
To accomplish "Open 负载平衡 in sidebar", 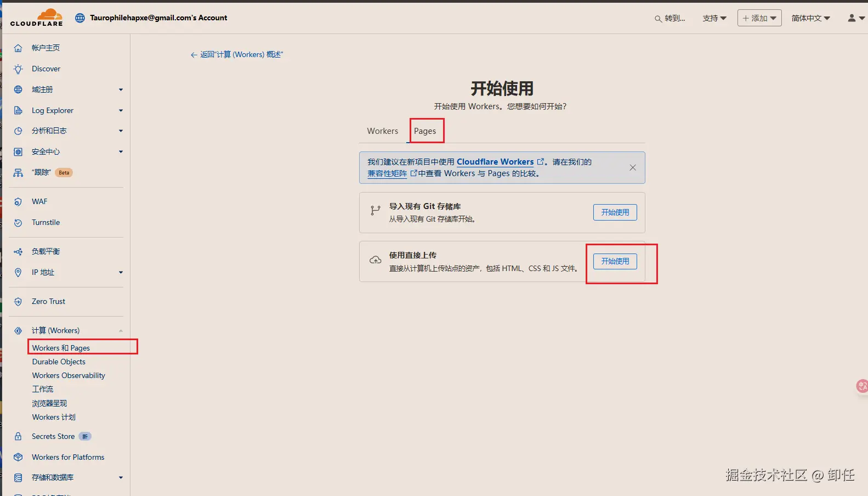I will tap(46, 252).
